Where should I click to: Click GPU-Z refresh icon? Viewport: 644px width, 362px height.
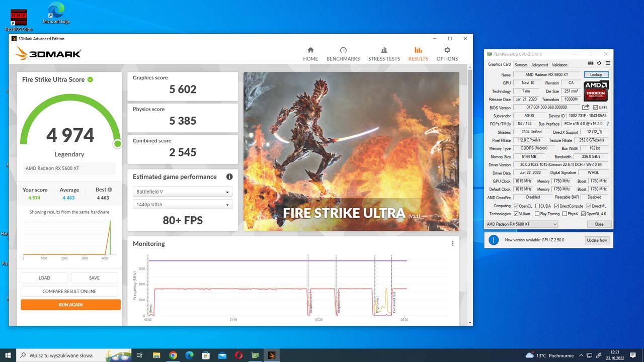coord(599,64)
